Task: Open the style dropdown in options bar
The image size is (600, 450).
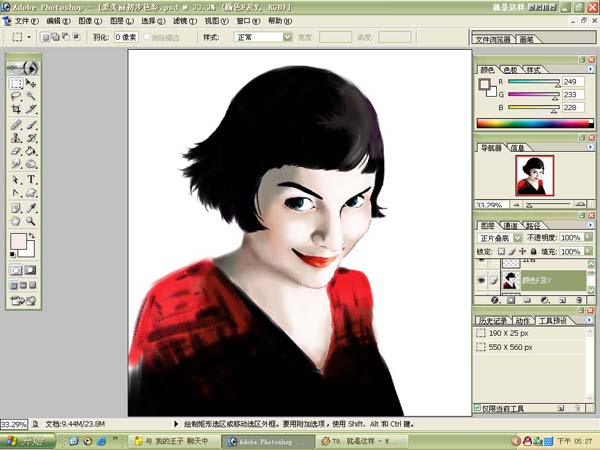Action: click(288, 37)
